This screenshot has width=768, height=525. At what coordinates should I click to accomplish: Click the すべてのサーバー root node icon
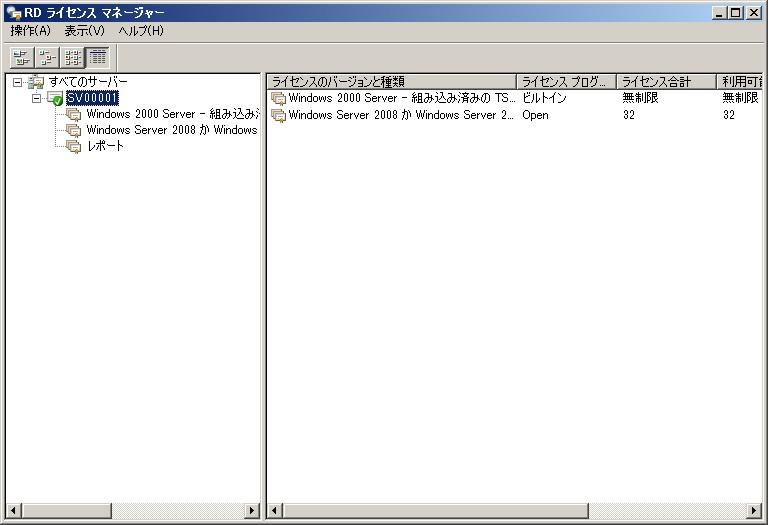coord(37,82)
